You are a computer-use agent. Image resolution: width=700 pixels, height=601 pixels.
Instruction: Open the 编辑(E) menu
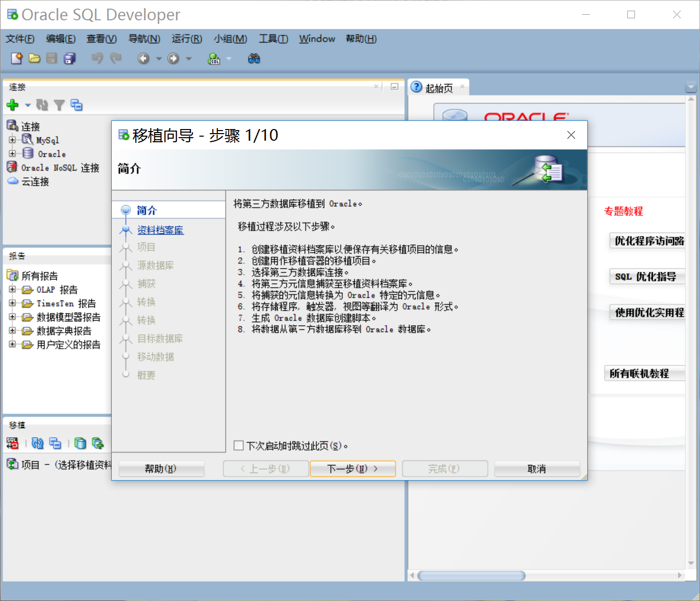point(60,39)
